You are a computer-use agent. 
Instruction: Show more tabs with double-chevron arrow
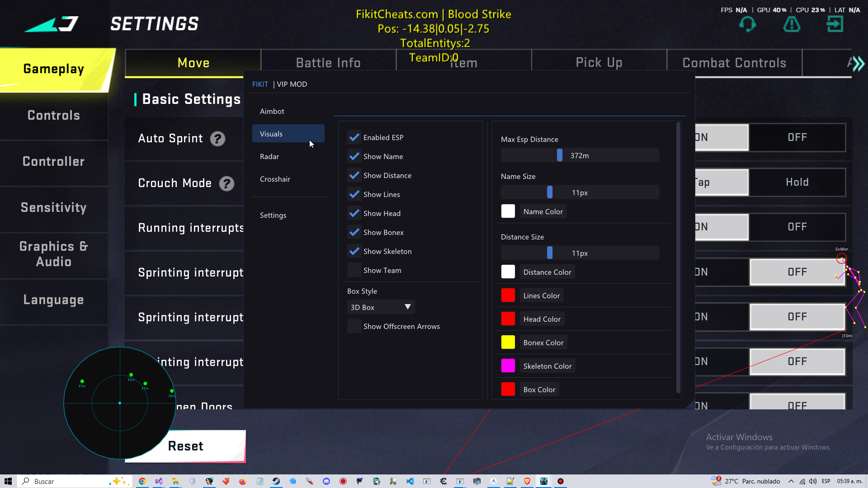(859, 64)
